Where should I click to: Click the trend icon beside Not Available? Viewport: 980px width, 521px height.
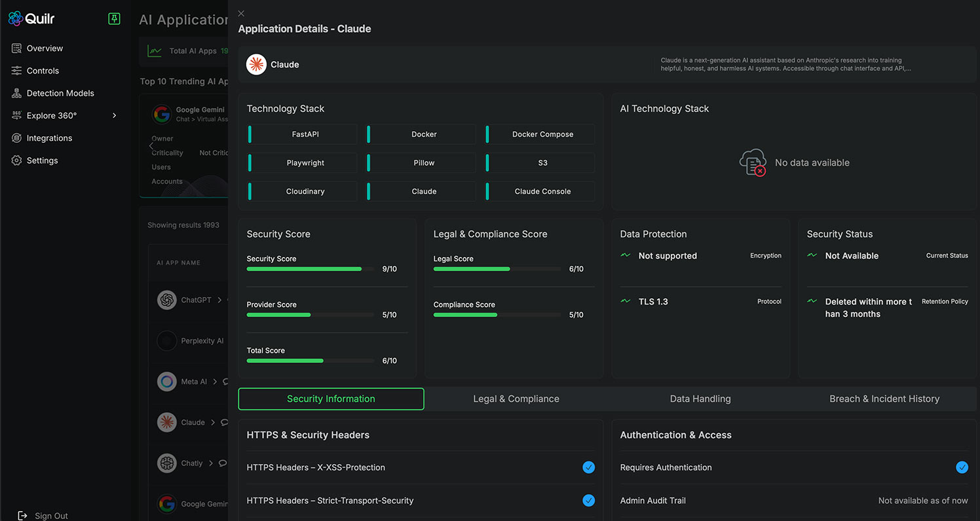812,255
